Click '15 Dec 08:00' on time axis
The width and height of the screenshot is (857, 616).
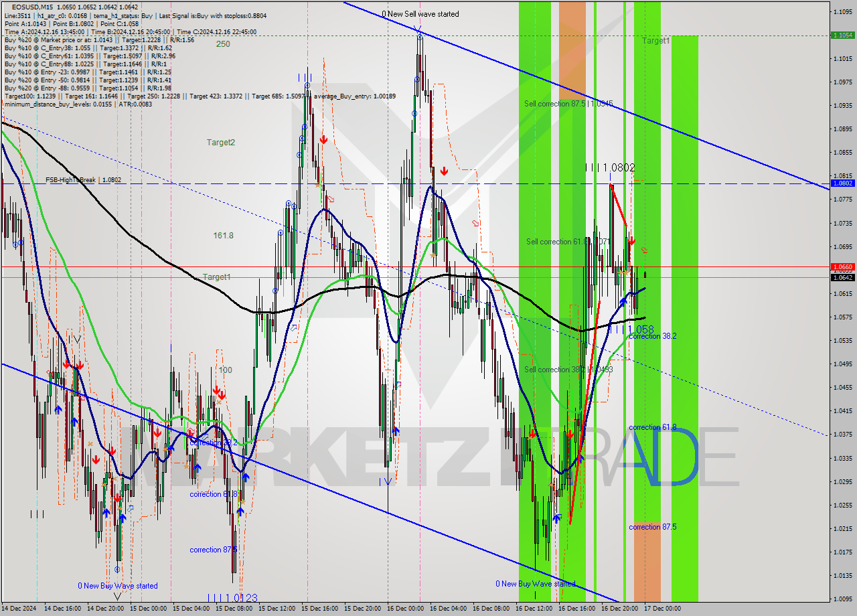pos(234,609)
